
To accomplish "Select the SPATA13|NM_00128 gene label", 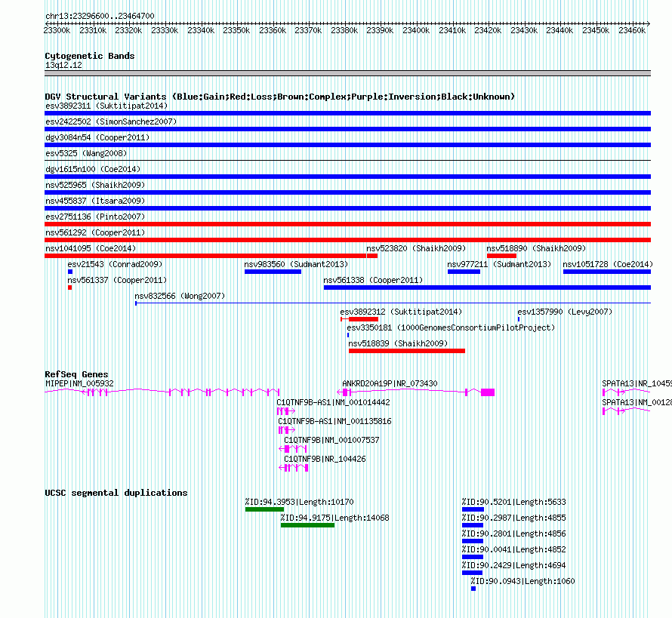I will pos(637,402).
